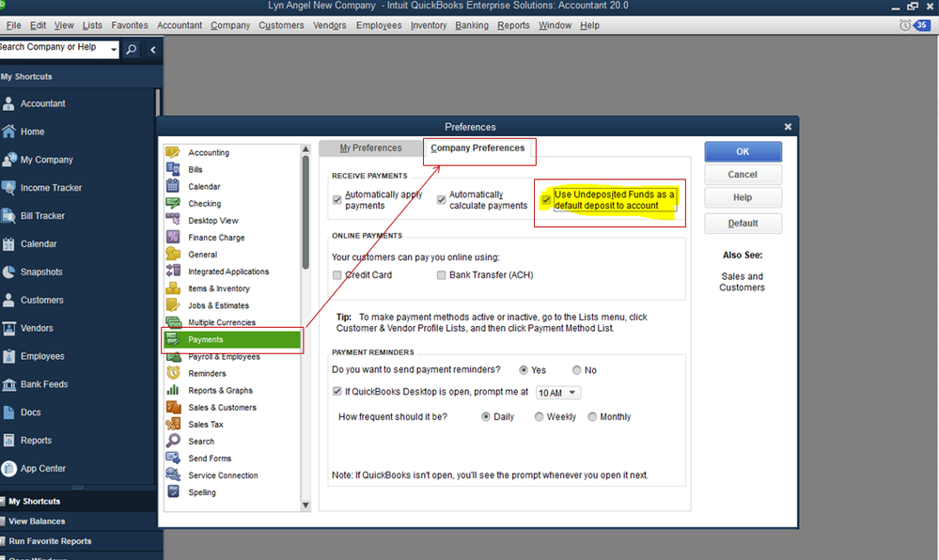Click the Desktop View preferences icon
The height and width of the screenshot is (560, 939).
click(x=173, y=220)
